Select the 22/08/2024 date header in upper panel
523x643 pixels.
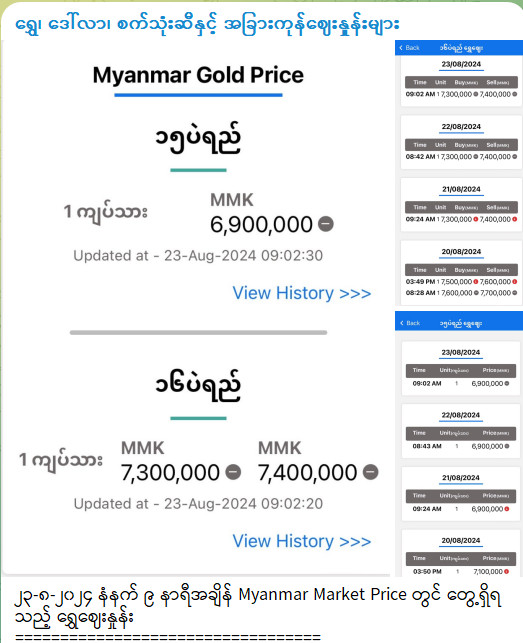[461, 127]
